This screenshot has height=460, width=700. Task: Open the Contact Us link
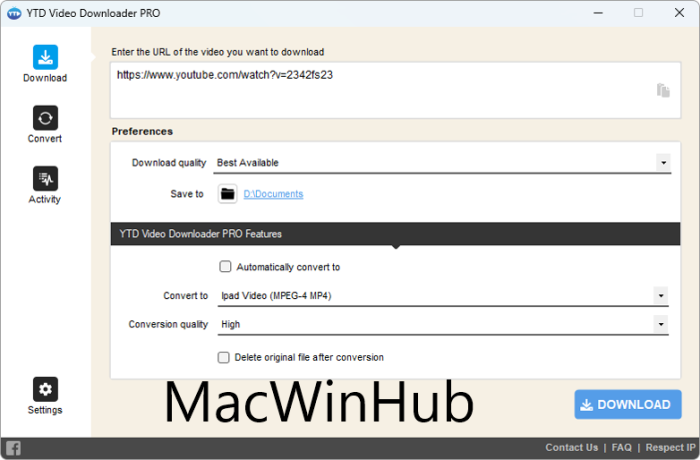pyautogui.click(x=571, y=447)
